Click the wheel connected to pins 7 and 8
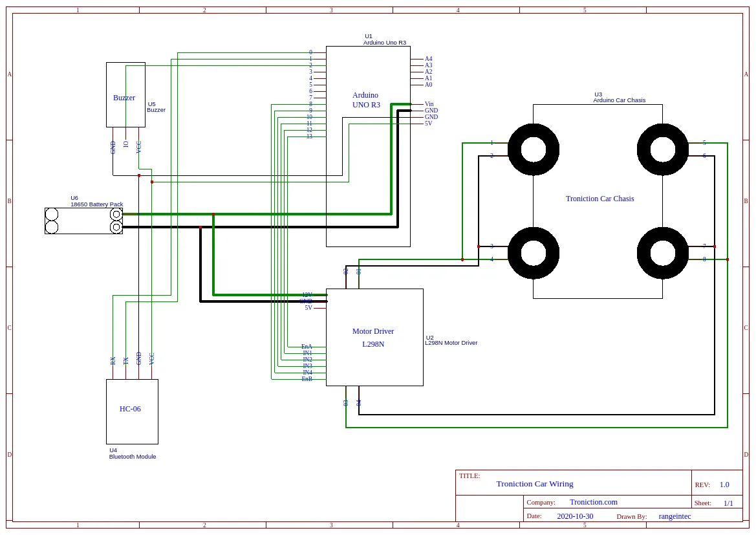Image resolution: width=756 pixels, height=535 pixels. pos(662,253)
